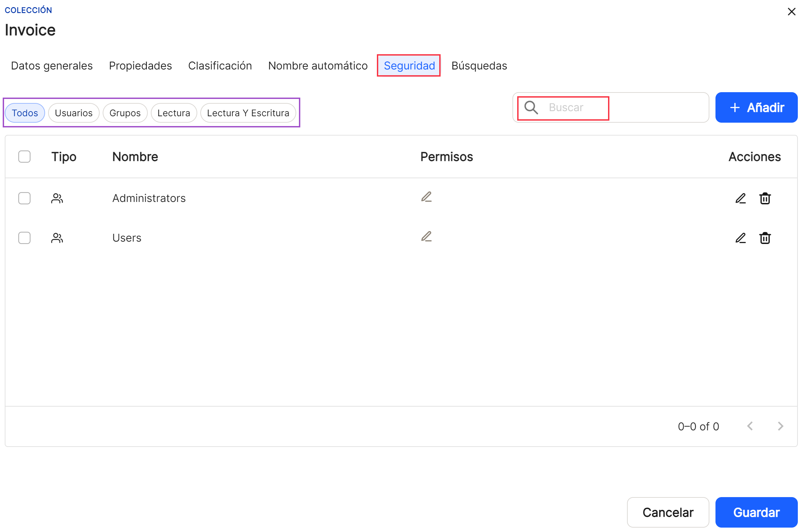Filter the list by Grupos
808x532 pixels.
point(126,114)
